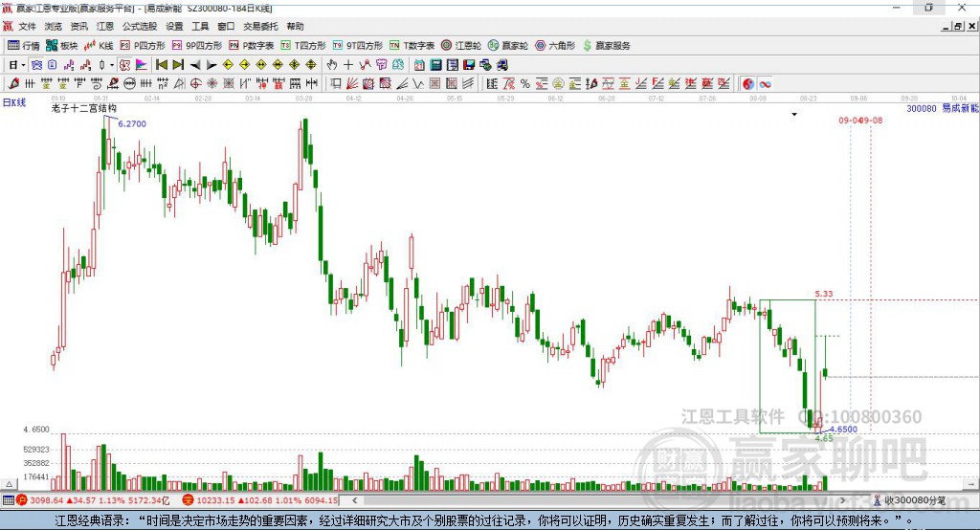Click the Shenzhen index 深 badge
The image size is (980, 530).
(189, 500)
